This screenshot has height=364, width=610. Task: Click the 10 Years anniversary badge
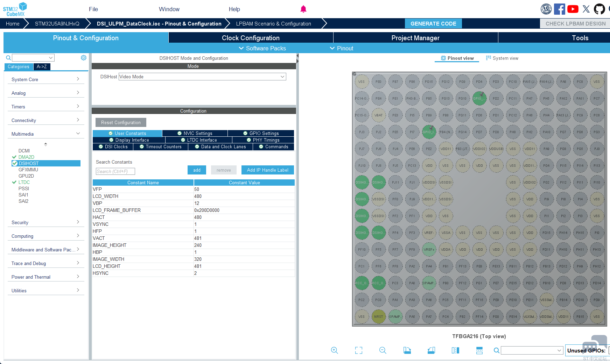(546, 9)
